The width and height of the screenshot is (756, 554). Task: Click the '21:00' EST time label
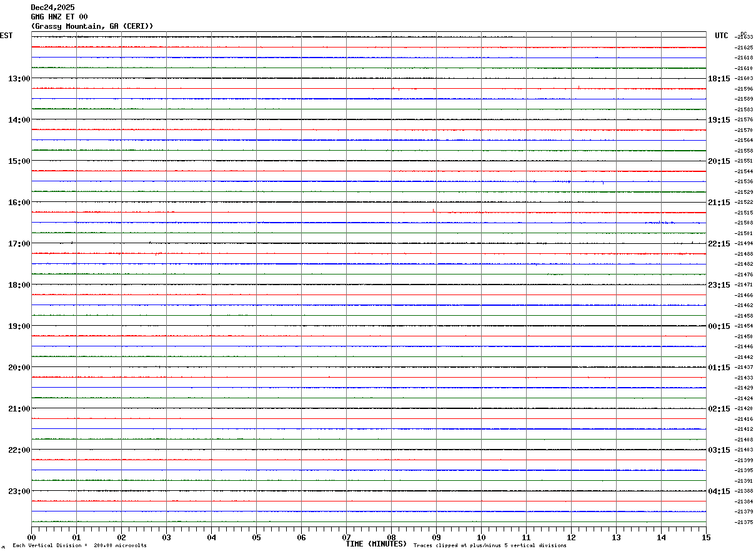coord(19,409)
